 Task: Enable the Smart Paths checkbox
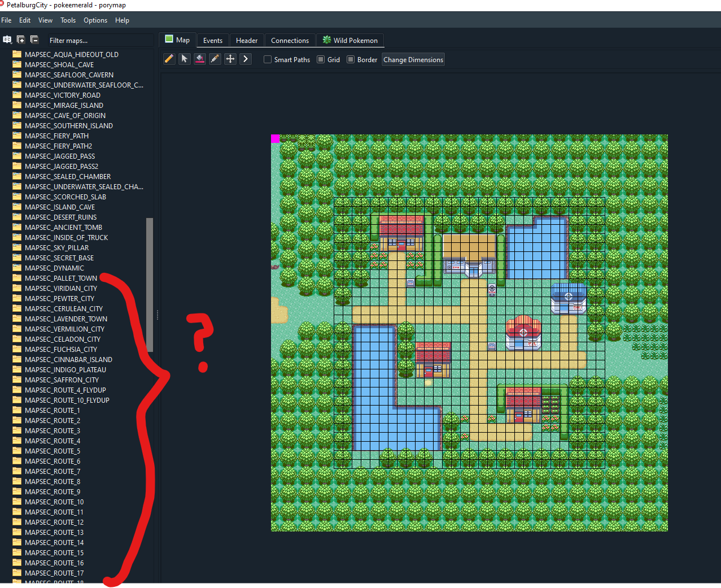click(268, 59)
